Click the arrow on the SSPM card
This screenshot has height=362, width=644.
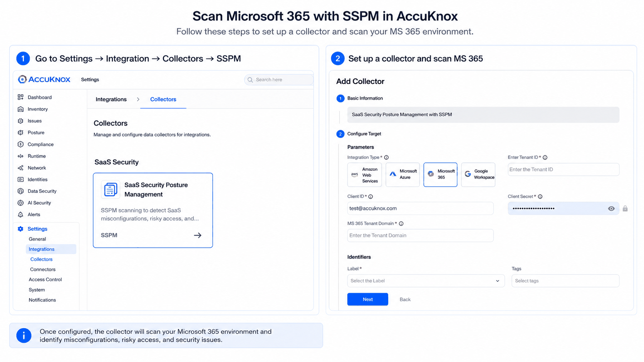[198, 235]
